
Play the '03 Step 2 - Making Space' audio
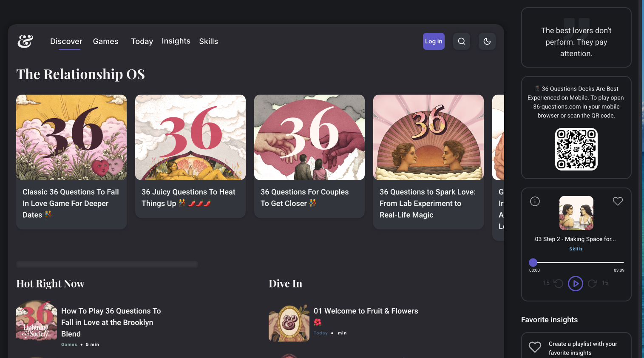[x=576, y=283]
